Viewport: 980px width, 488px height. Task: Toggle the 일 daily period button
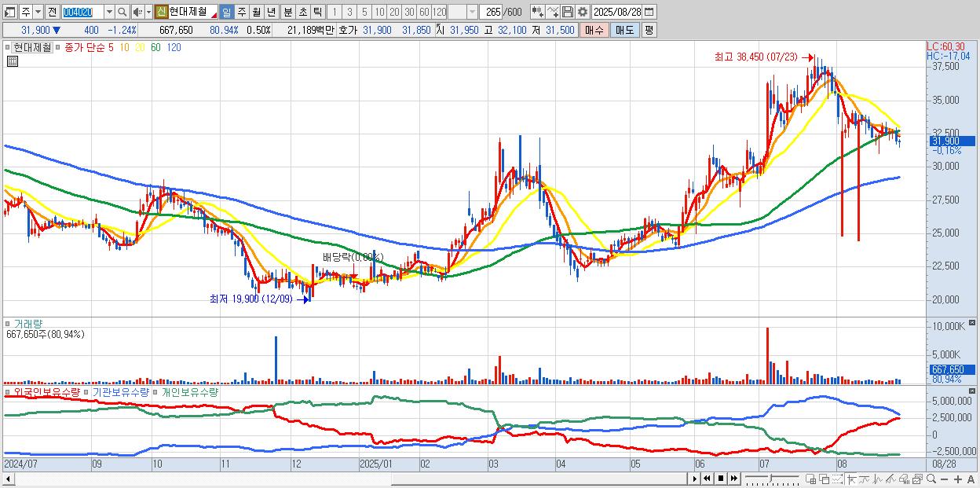pyautogui.click(x=226, y=13)
